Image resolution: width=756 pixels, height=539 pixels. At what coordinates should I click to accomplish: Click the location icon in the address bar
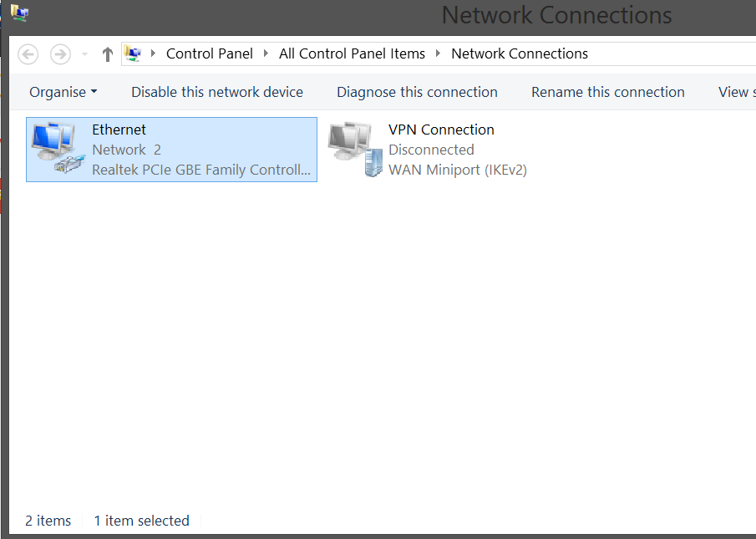point(133,54)
